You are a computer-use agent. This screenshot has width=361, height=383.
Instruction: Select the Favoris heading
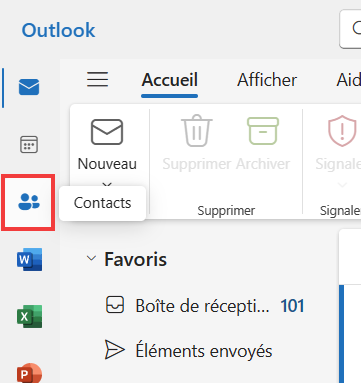click(135, 259)
